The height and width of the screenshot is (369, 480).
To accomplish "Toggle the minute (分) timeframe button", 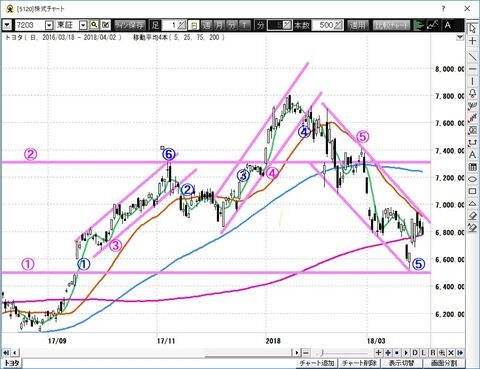I will (232, 25).
